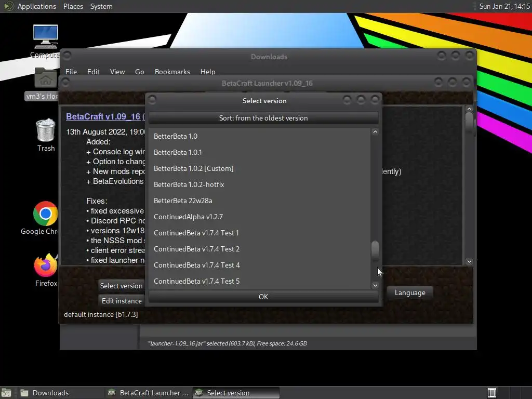Select BetterBeta 1.0.2-hotfix entry
This screenshot has width=532, height=399.
[x=260, y=184]
